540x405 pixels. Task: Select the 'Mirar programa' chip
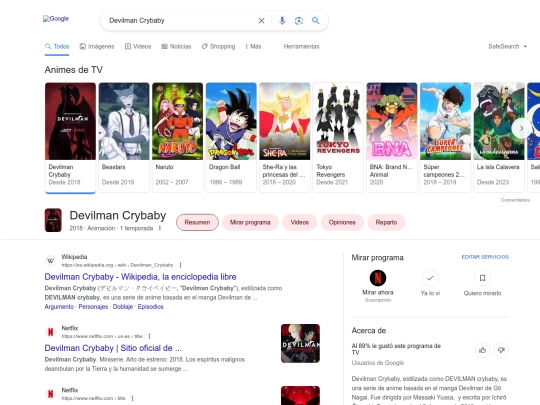250,222
